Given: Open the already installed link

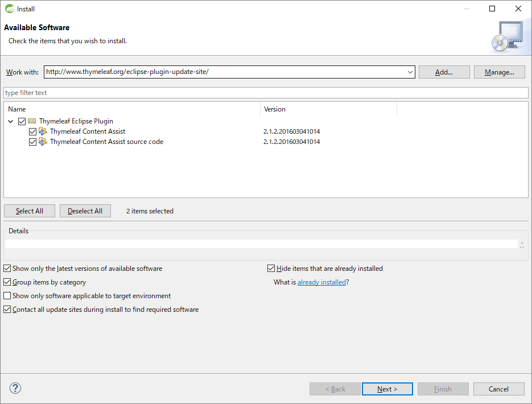Looking at the screenshot, I should click(x=322, y=282).
